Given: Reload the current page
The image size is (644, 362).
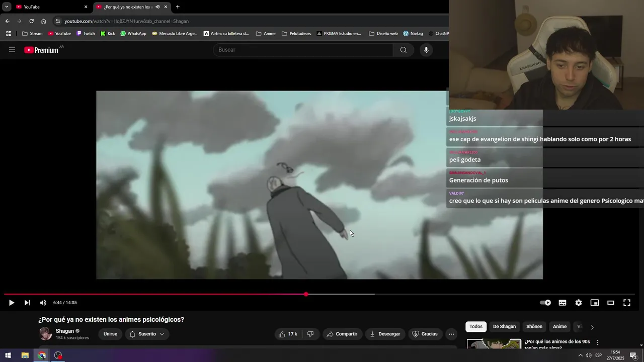Looking at the screenshot, I should pos(31,21).
